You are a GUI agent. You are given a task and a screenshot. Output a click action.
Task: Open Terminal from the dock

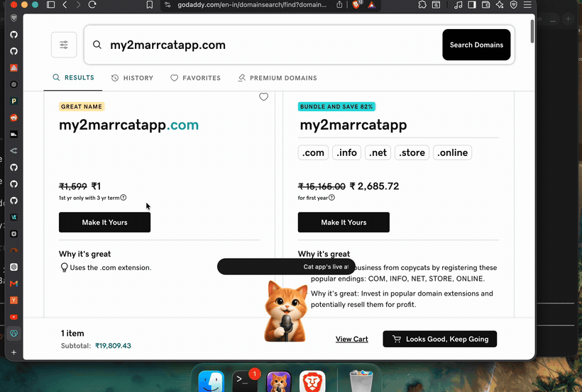pos(245,381)
